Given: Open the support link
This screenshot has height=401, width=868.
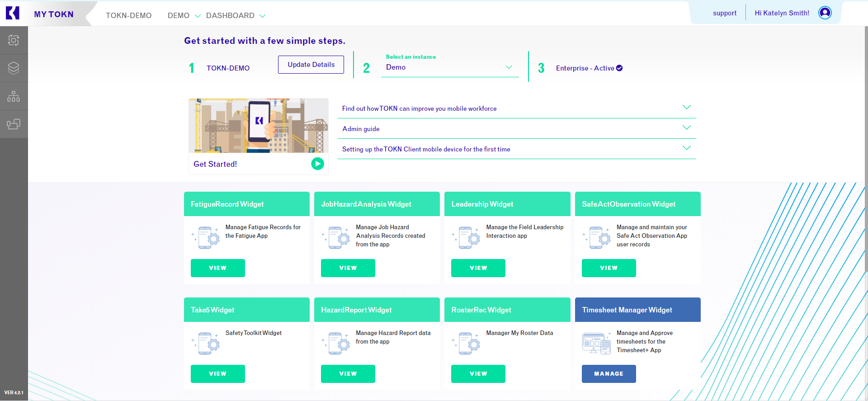Looking at the screenshot, I should coord(724,13).
